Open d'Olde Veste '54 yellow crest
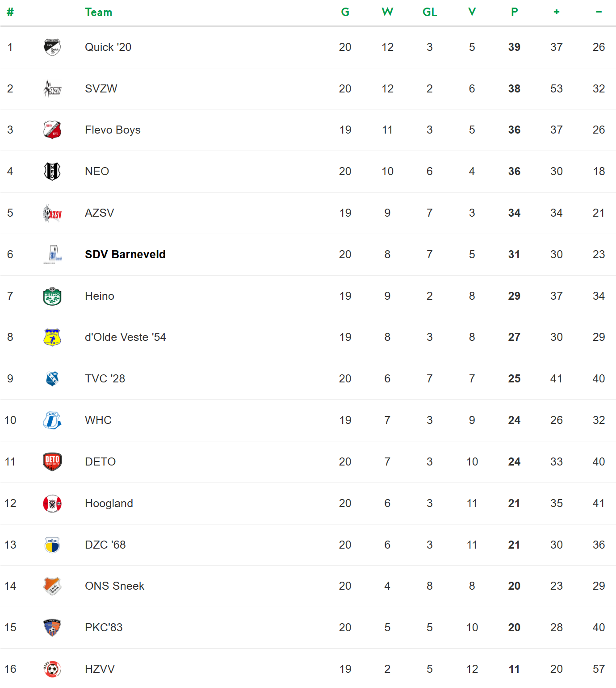Viewport: 616px width, 688px height. (x=52, y=337)
